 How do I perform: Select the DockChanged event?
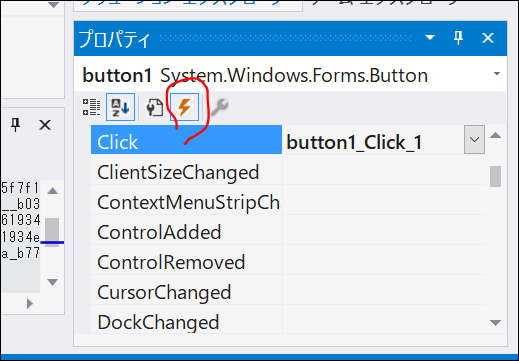click(288, 320)
